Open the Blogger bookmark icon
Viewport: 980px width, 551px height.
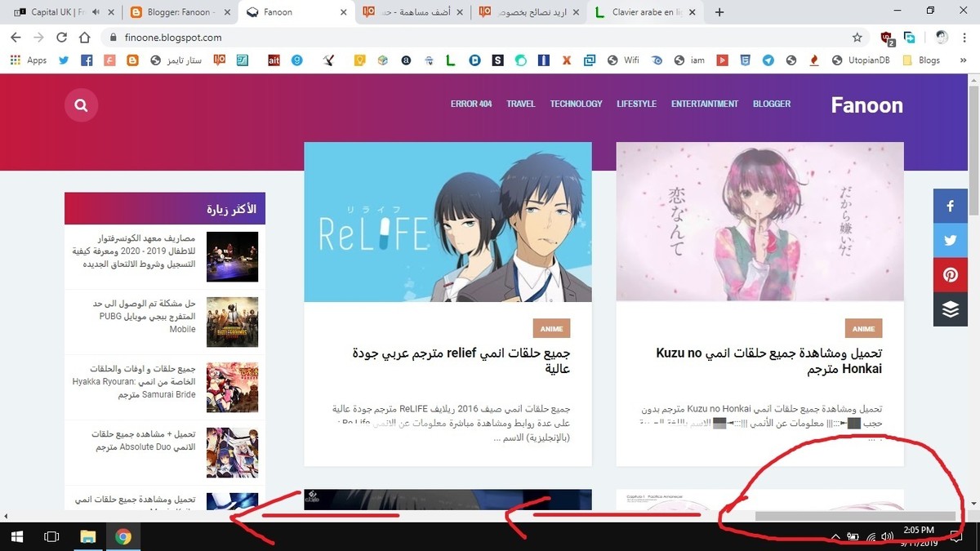tap(132, 60)
